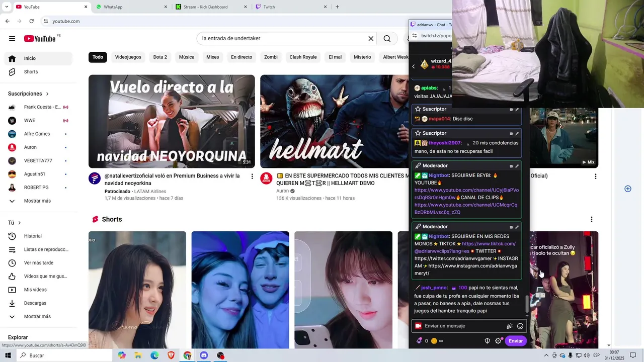
Task: Open Nightbot Instagram link in chat
Action: point(465,269)
